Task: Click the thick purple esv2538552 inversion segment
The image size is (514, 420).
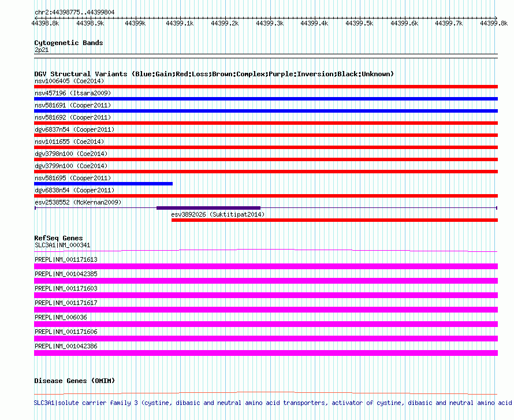Action: pos(208,208)
